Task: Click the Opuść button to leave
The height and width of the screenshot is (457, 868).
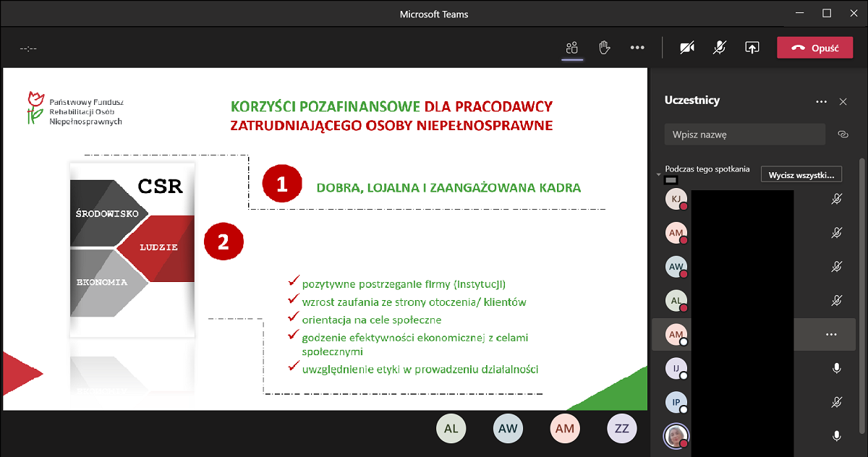Action: (x=814, y=48)
